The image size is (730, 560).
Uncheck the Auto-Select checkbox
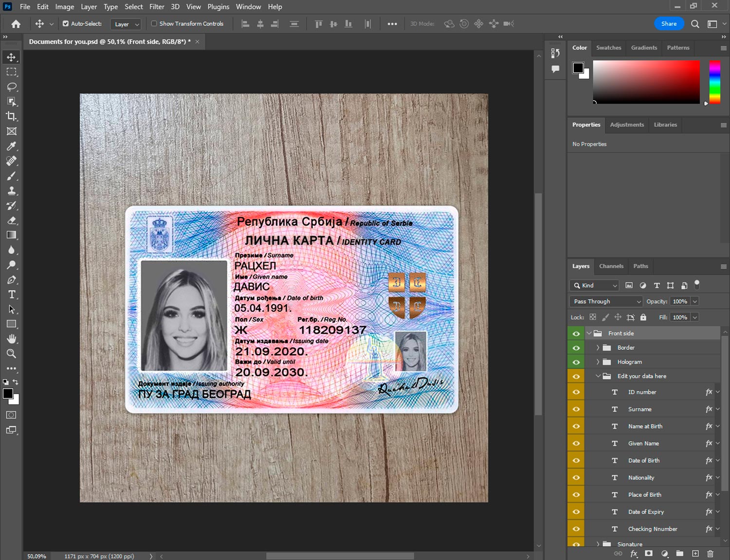click(x=66, y=23)
